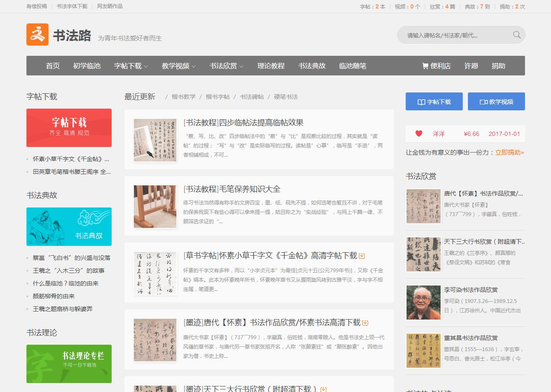The width and height of the screenshot is (551, 392).
Task: Select the 硬笔书法 filter tab
Action: click(286, 97)
